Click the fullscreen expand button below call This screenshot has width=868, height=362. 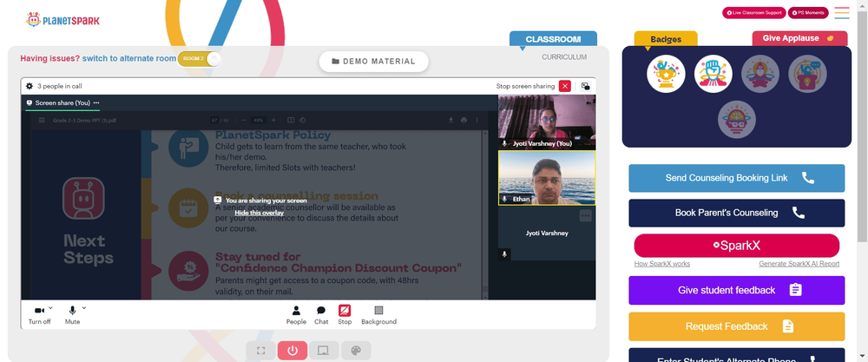(260, 351)
